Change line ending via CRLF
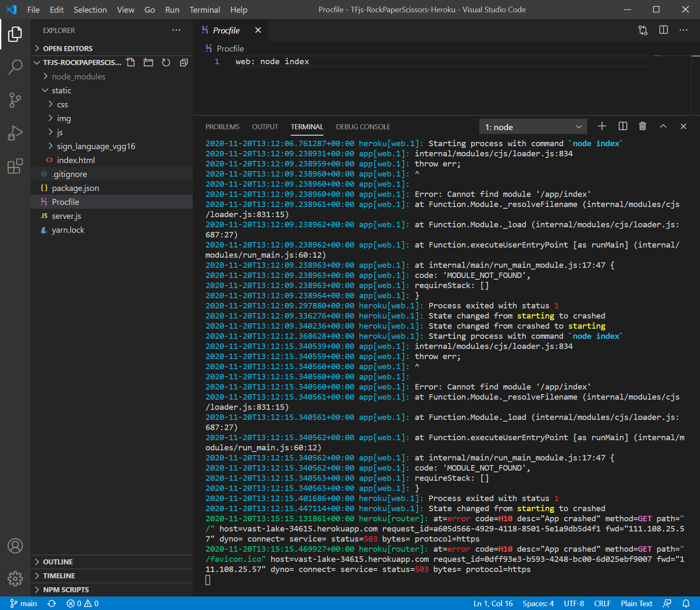700x610 pixels. (x=602, y=603)
